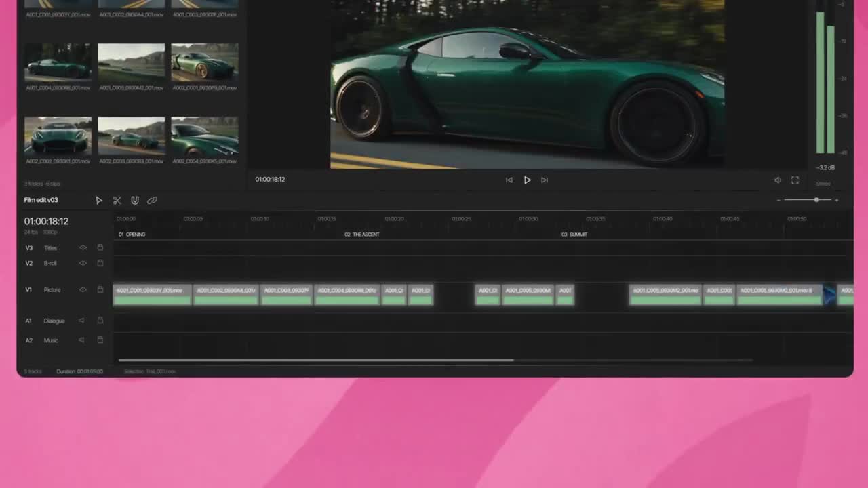Viewport: 868px width, 488px height.
Task: Lock the A1 Dialogue track
Action: [100, 320]
